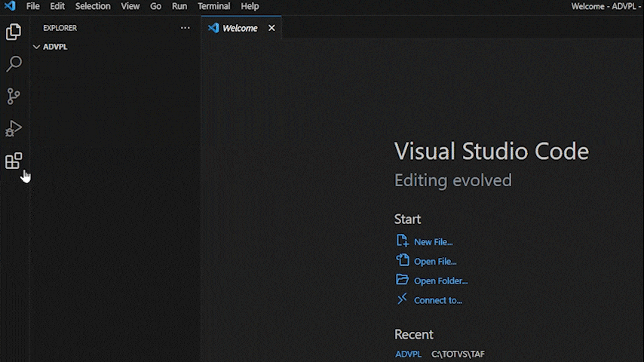Open the File menu
This screenshot has width=644, height=362.
pos(33,6)
